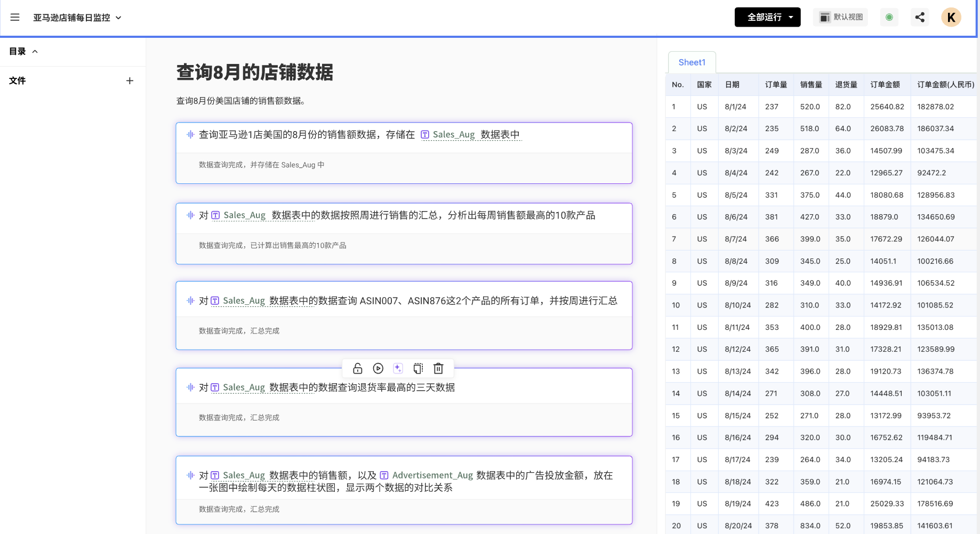This screenshot has height=534, width=980.
Task: Run the cell with play icon
Action: click(x=378, y=368)
